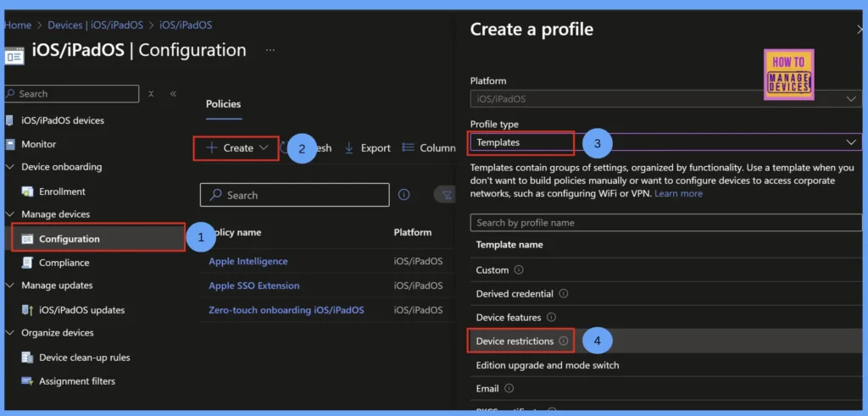The width and height of the screenshot is (868, 416).
Task: Open Zero-touch onboarding iOS/iPadOS policy
Action: (287, 310)
